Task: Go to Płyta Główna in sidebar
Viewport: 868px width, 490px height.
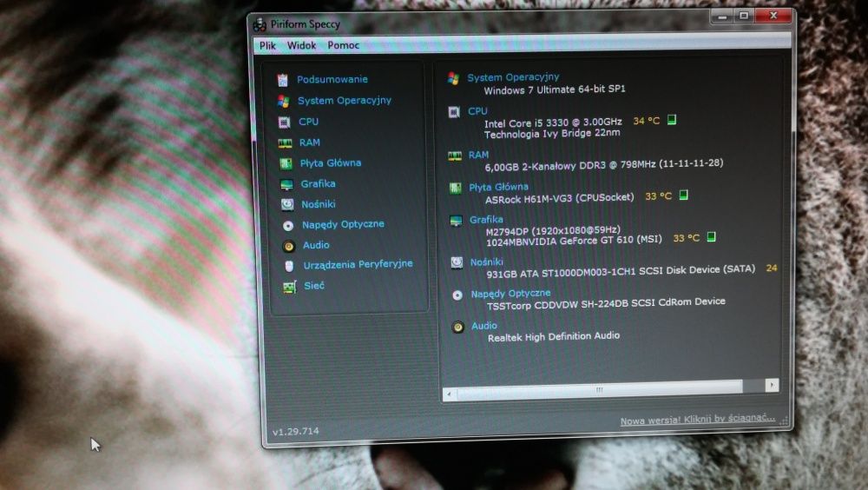Action: [331, 163]
